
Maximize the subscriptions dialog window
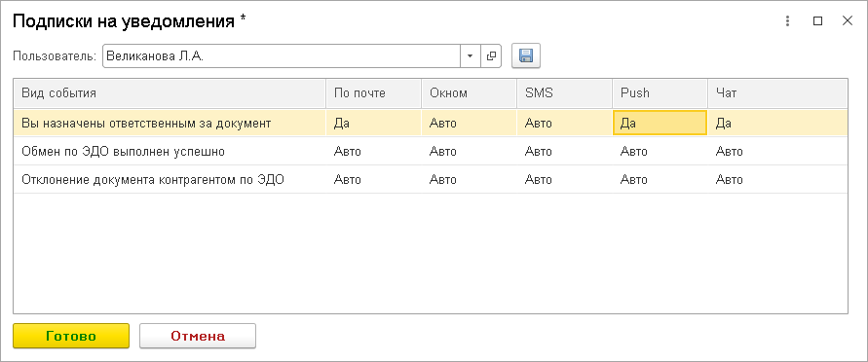(817, 21)
